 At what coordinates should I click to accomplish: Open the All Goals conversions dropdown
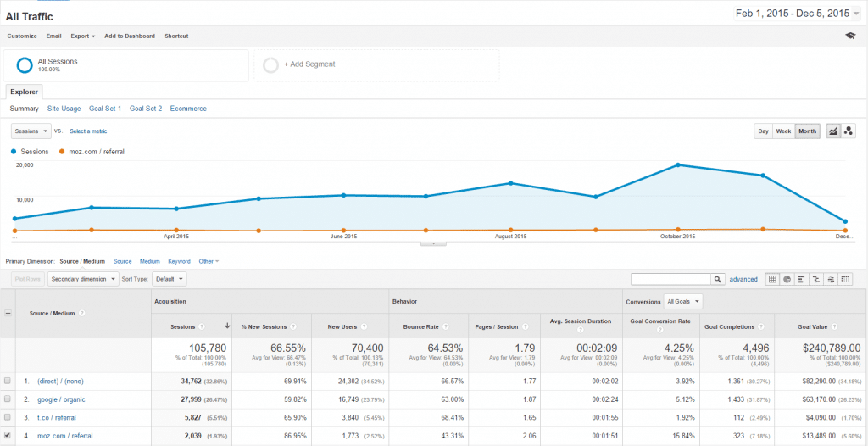683,302
